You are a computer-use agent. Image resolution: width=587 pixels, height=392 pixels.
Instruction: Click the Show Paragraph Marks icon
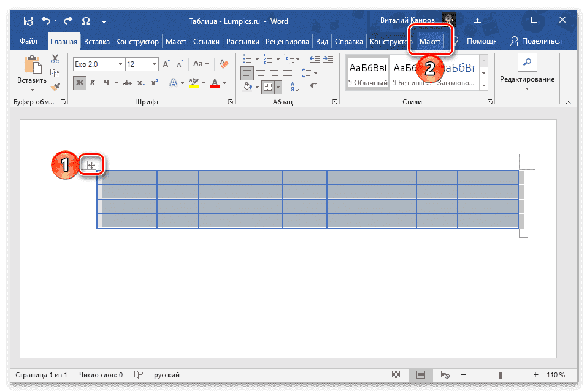tap(313, 87)
